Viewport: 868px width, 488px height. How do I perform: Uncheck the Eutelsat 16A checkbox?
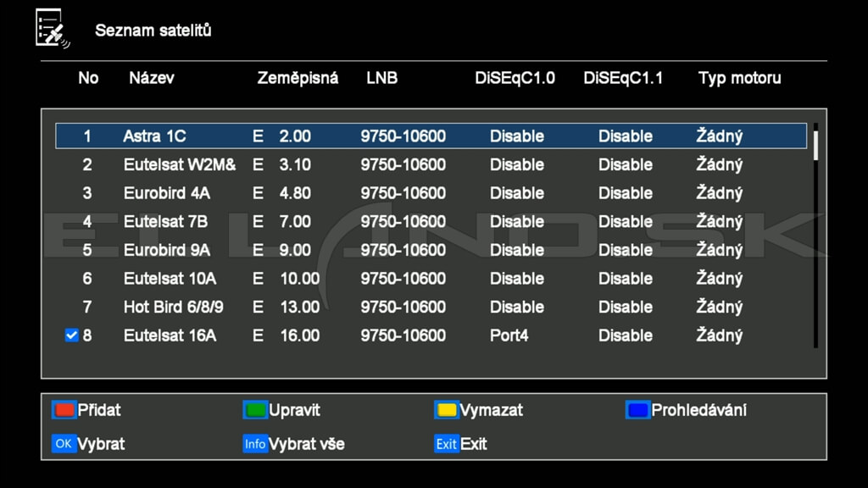point(71,335)
